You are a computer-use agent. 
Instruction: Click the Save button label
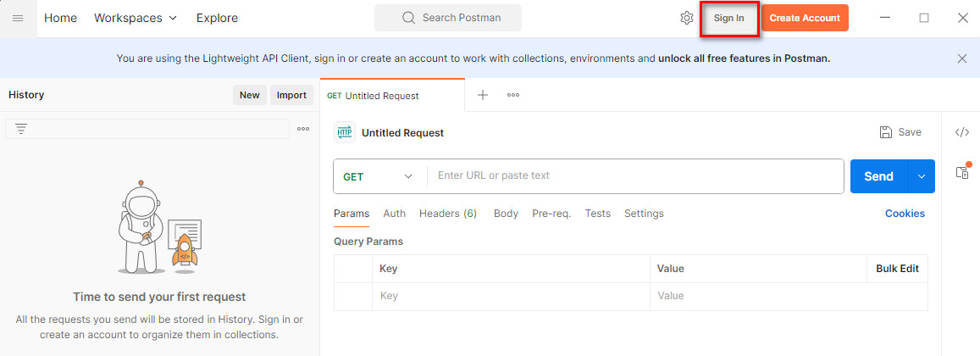(910, 132)
